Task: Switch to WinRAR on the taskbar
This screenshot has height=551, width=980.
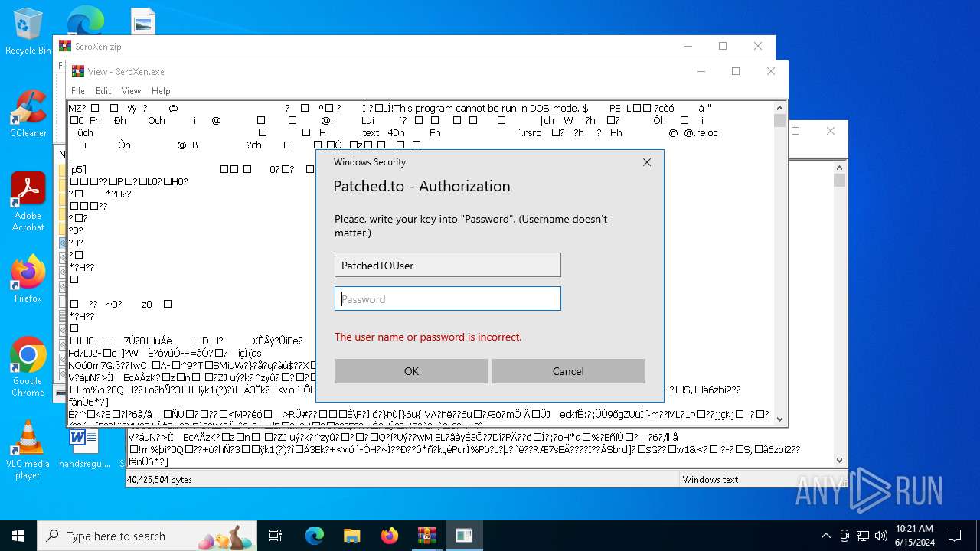Action: pos(426,536)
